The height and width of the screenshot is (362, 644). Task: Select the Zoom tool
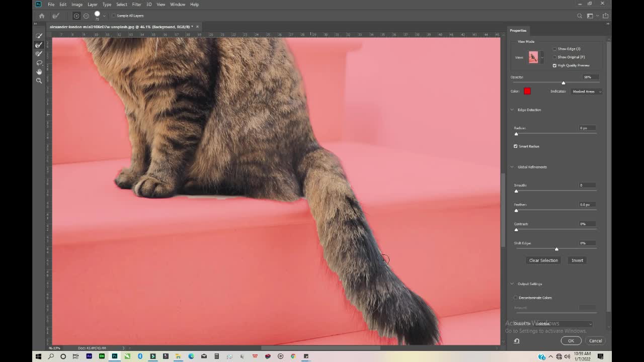(x=39, y=81)
